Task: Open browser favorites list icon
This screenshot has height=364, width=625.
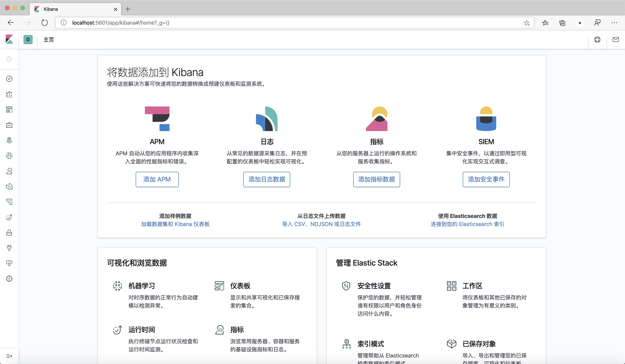Action: pos(545,23)
